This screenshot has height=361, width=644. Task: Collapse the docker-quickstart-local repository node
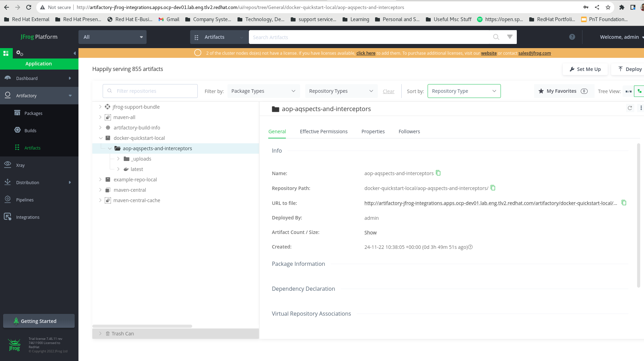101,138
